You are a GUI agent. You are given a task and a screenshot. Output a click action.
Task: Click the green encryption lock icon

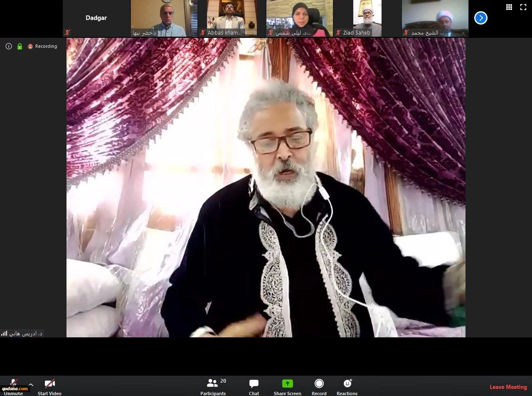20,47
